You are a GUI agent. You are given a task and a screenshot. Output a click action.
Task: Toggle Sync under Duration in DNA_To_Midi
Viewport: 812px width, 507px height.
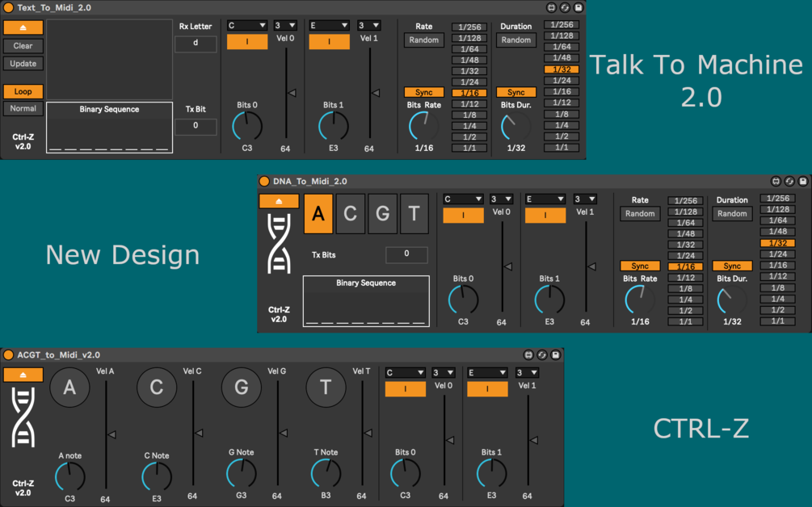732,265
